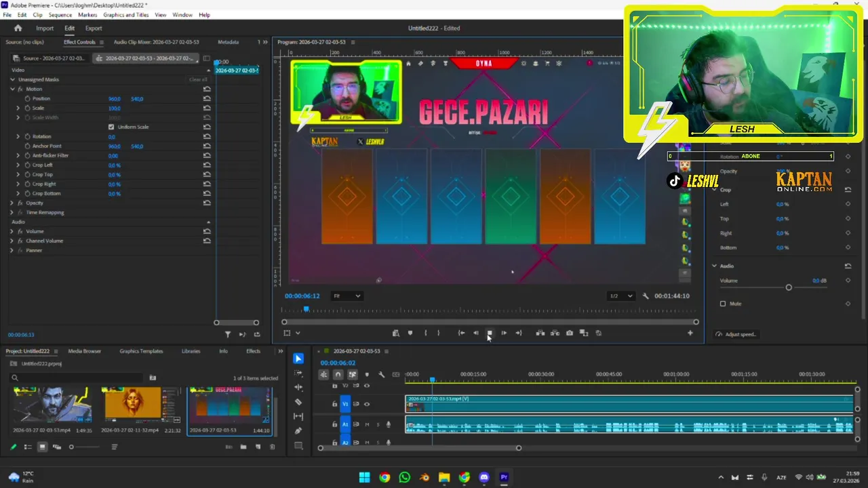Viewport: 868px width, 488px height.
Task: Reset the Anchor Point parameter
Action: (207, 146)
